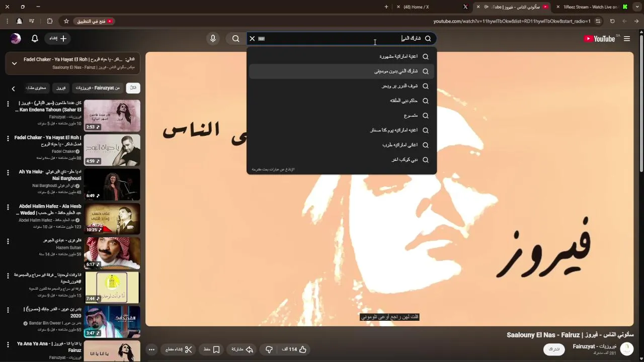This screenshot has height=362, width=644.
Task: Start voice search with the microphone icon
Action: pyautogui.click(x=213, y=39)
